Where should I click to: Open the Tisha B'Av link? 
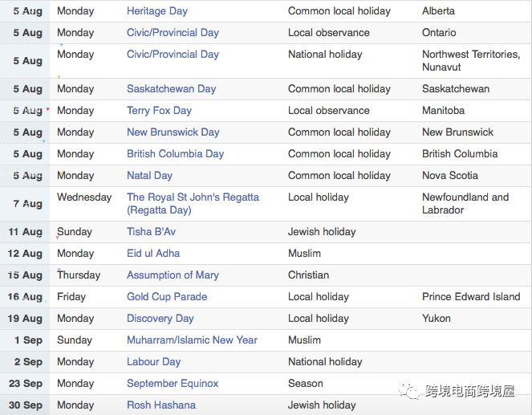[151, 232]
